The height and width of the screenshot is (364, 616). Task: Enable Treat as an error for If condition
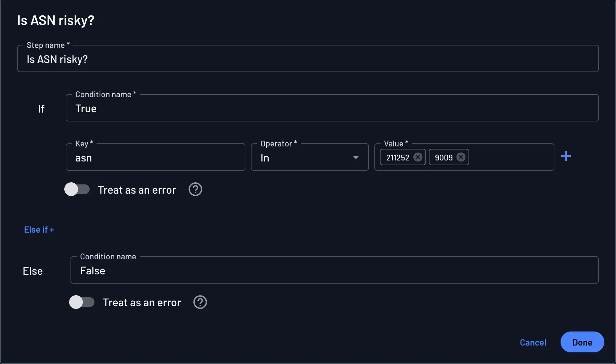pyautogui.click(x=77, y=190)
